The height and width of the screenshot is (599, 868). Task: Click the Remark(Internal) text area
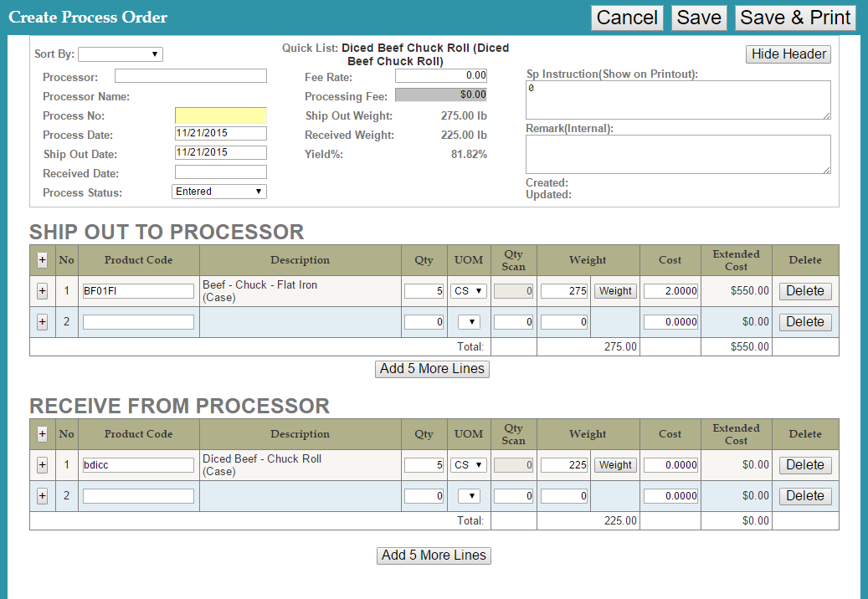coord(678,154)
